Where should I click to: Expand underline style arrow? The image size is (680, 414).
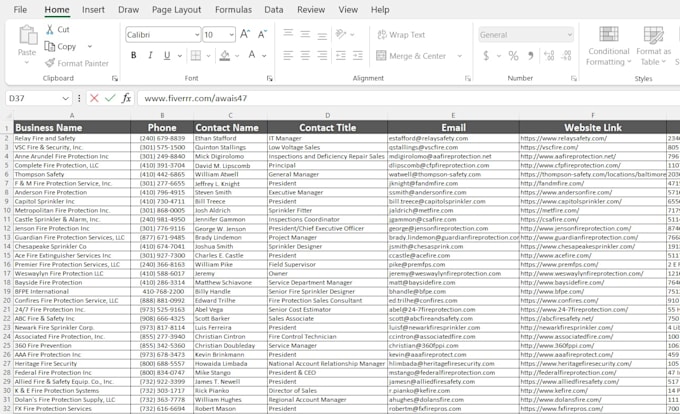tap(180, 55)
